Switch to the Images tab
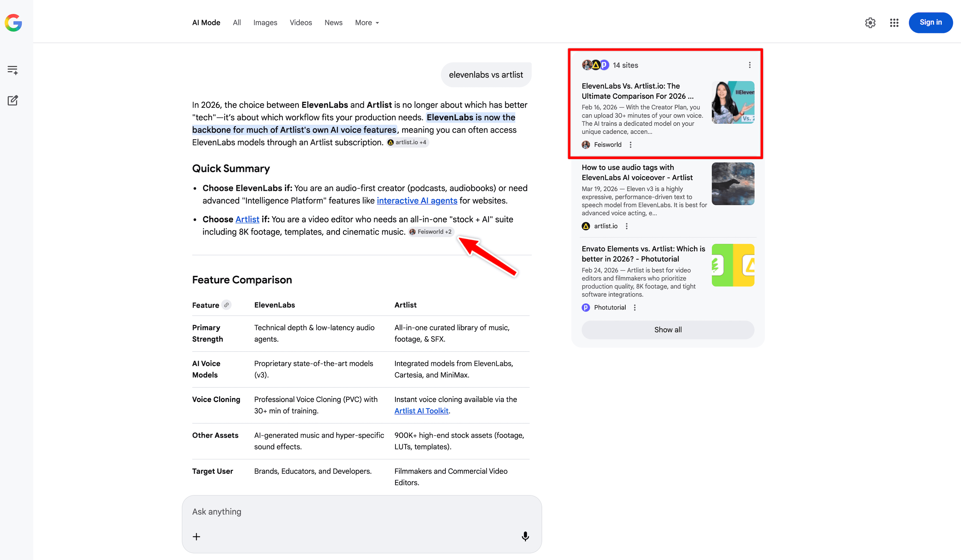The image size is (961, 560). (x=265, y=22)
